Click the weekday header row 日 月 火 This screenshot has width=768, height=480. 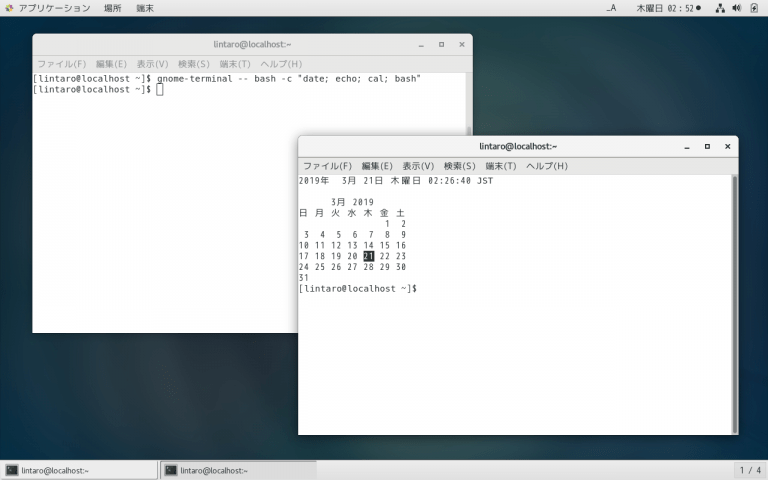click(x=352, y=213)
